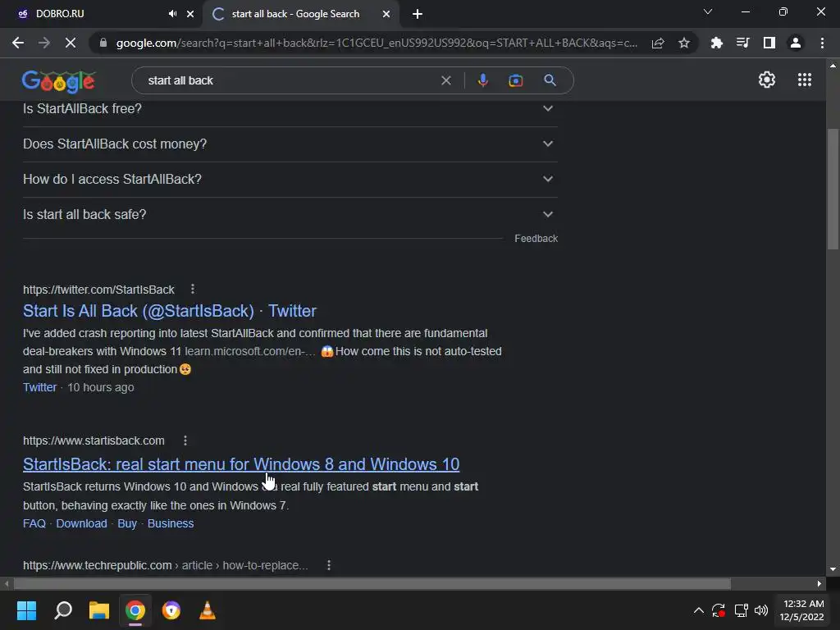The height and width of the screenshot is (630, 840).
Task: Open Chrome extensions puzzle icon
Action: pyautogui.click(x=716, y=43)
